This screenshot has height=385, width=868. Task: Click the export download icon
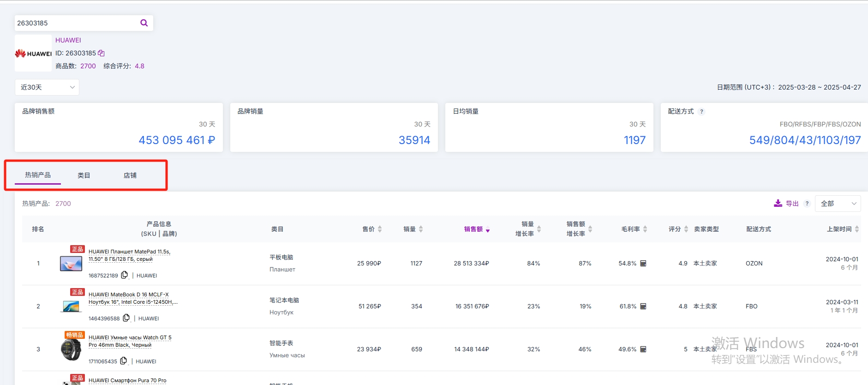coord(778,203)
